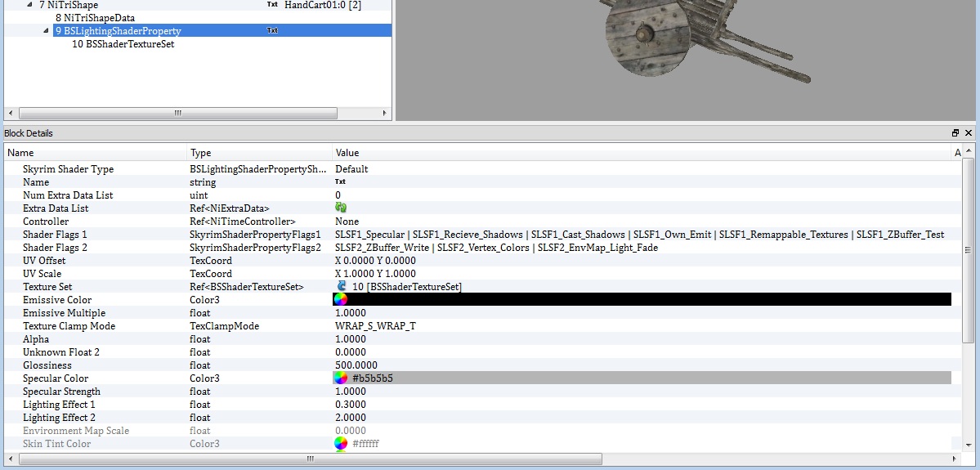Click the Extra Data List refresh icon

click(341, 208)
